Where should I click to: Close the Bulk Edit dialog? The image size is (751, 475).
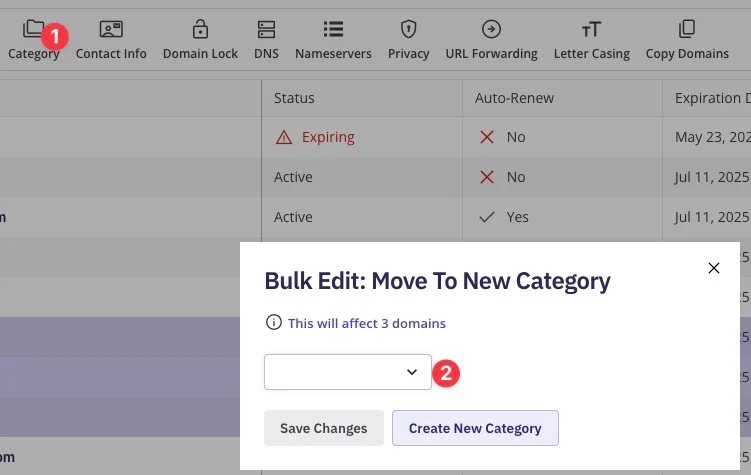click(x=714, y=268)
